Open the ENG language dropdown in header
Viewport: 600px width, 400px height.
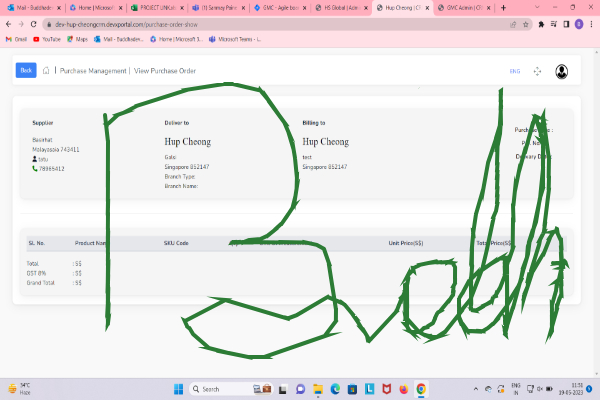515,71
